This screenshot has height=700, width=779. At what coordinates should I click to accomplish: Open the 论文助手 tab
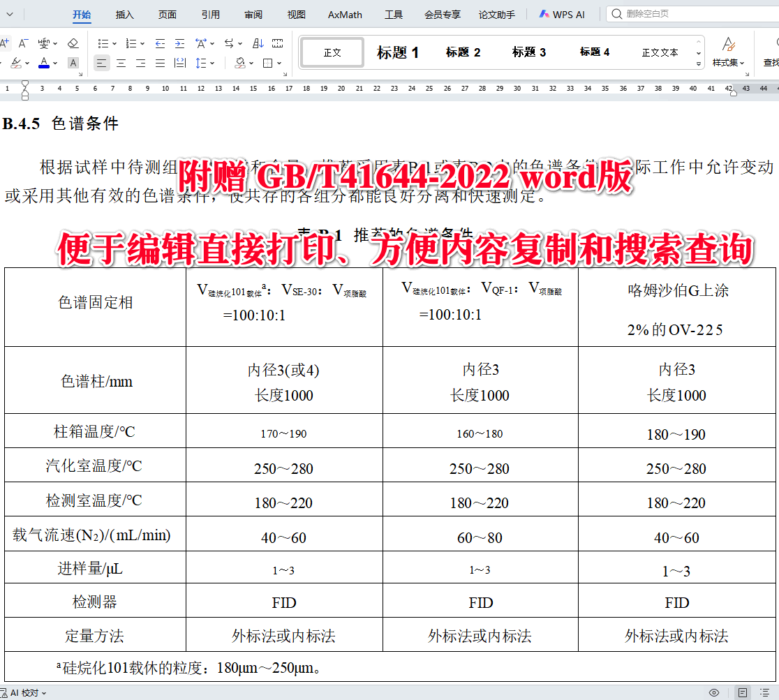[497, 15]
